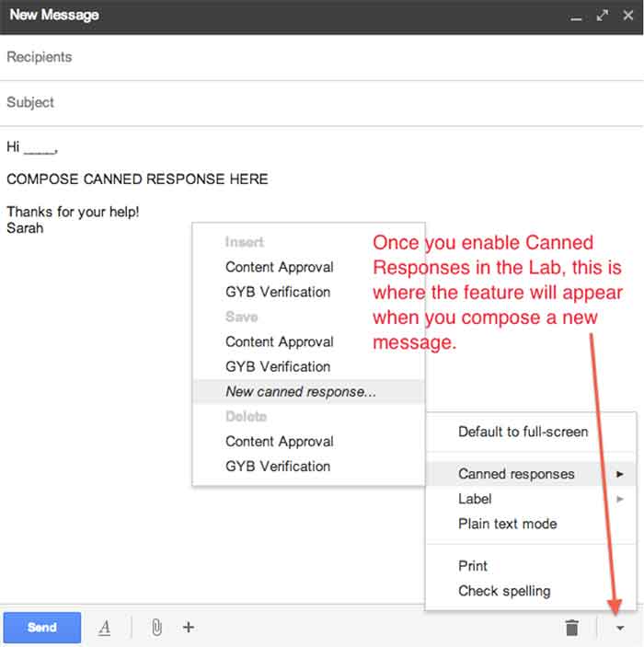Screen dimensions: 644x647
Task: Focus the Subject input field
Action: pyautogui.click(x=322, y=102)
